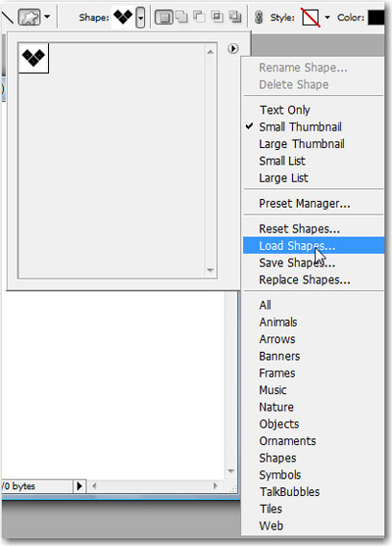Screen dimensions: 392x546
Task: Toggle the layer style link chain icon
Action: [259, 17]
